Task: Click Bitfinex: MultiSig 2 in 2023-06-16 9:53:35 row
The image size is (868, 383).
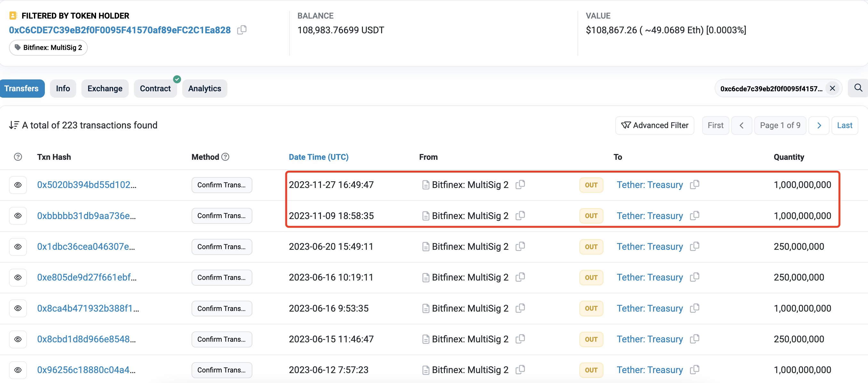Action: 470,308
